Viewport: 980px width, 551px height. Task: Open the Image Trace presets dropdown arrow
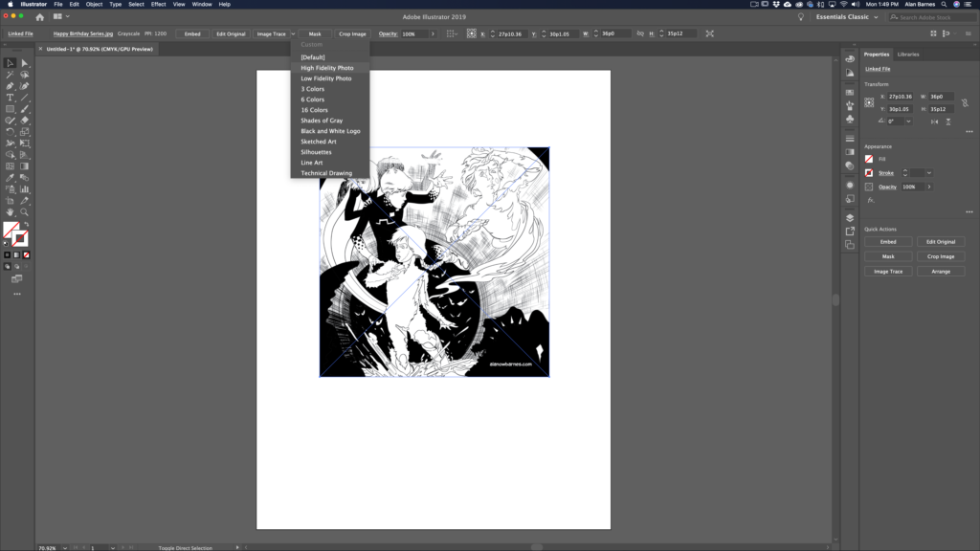click(293, 33)
